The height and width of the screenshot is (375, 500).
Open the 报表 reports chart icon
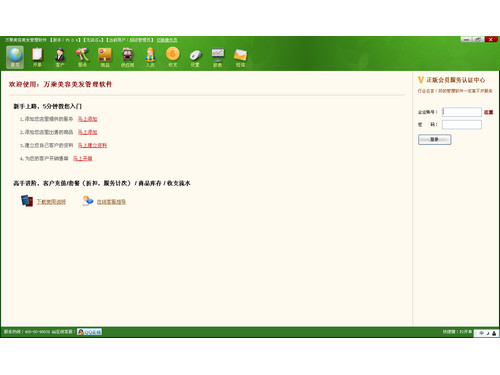[218, 57]
